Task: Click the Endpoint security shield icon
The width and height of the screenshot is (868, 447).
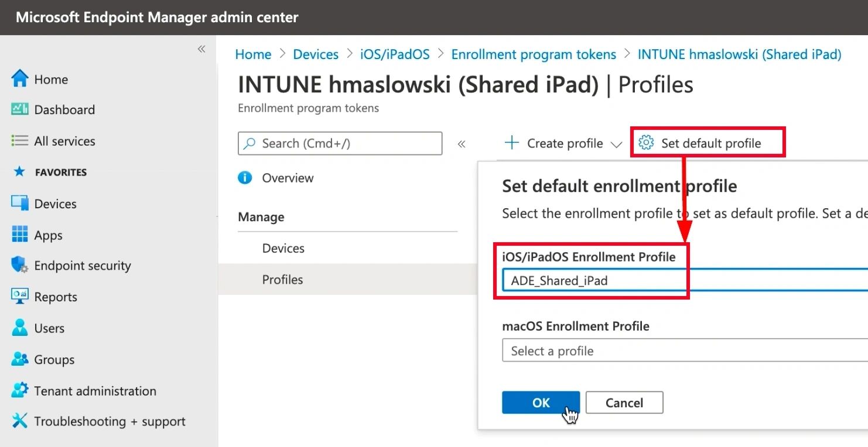Action: coord(20,265)
